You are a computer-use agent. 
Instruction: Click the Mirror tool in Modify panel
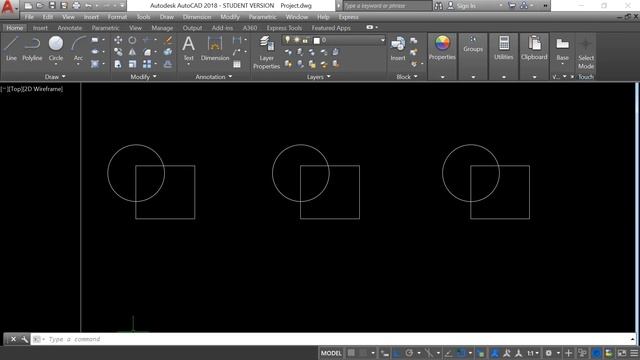pyautogui.click(x=132, y=52)
